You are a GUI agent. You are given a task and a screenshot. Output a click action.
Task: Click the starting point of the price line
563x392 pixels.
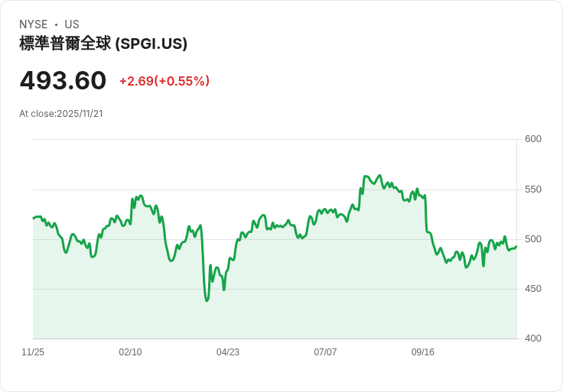click(x=34, y=219)
